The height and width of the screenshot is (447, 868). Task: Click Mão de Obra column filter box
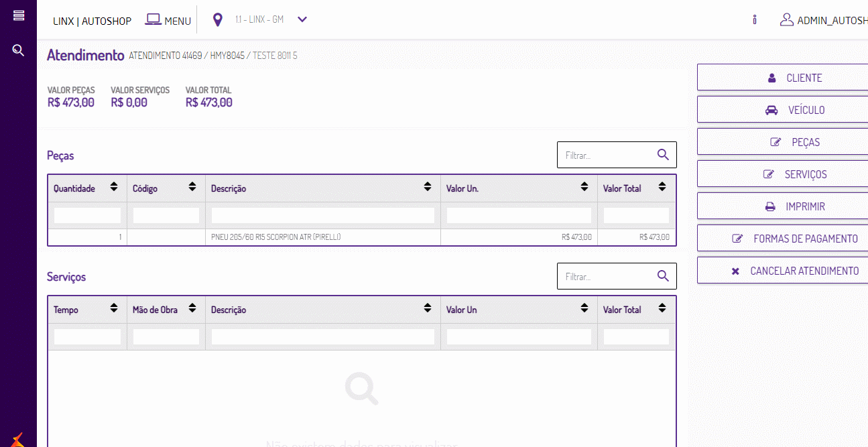click(x=166, y=336)
